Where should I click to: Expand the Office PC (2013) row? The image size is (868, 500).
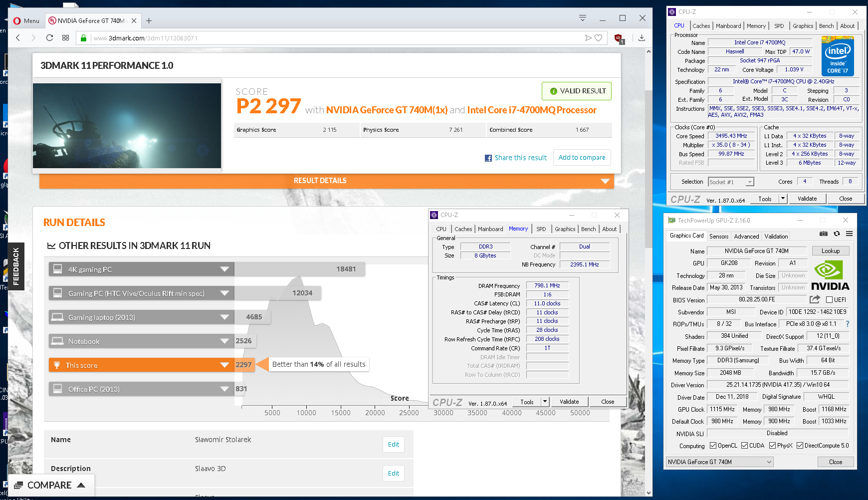pos(224,389)
